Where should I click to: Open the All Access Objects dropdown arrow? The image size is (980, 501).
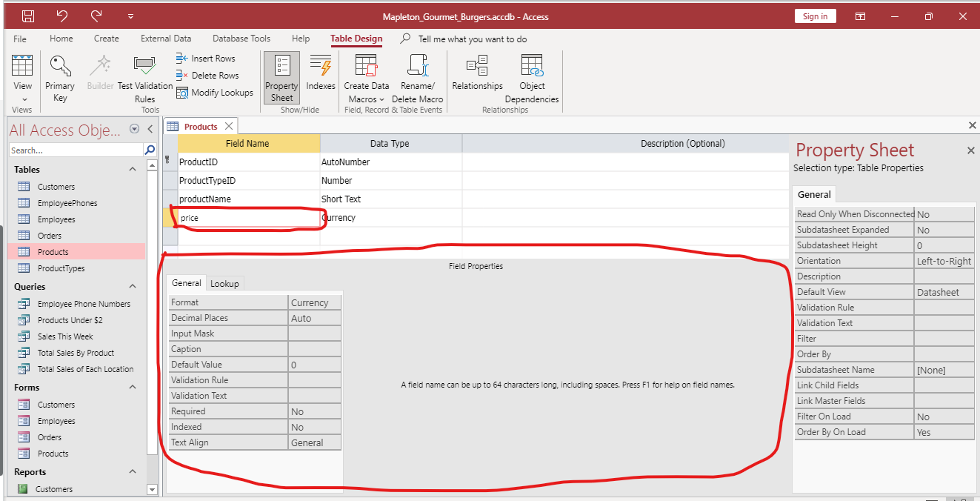(134, 128)
